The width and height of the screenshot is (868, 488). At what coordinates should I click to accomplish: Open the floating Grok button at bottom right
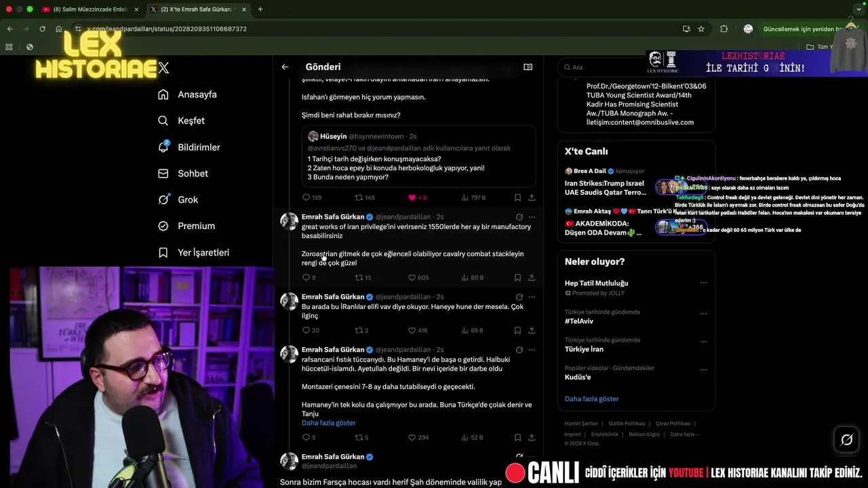coord(846,440)
